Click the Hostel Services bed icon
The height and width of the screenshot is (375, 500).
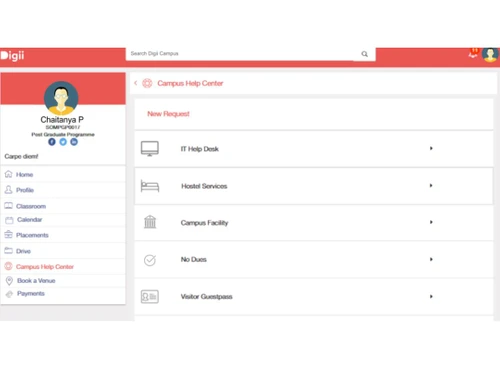(150, 186)
